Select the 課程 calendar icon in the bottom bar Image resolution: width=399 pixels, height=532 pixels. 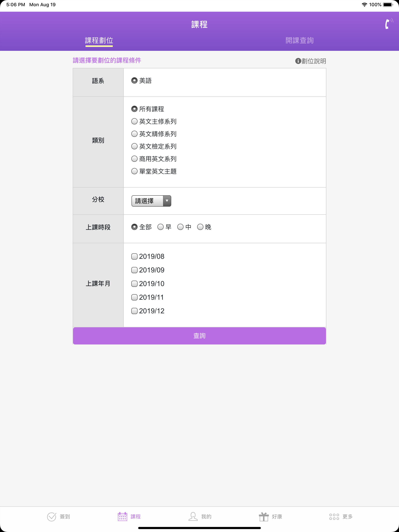[x=122, y=517]
